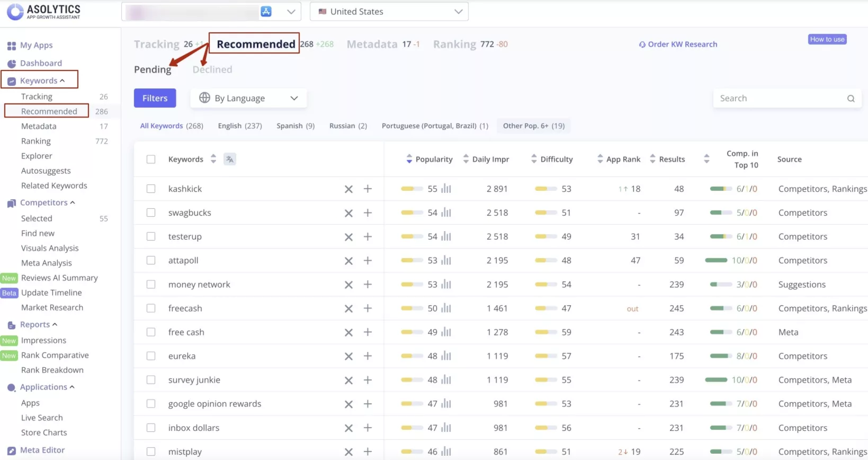Add freecash keyword with plus
868x460 pixels.
[x=368, y=308]
